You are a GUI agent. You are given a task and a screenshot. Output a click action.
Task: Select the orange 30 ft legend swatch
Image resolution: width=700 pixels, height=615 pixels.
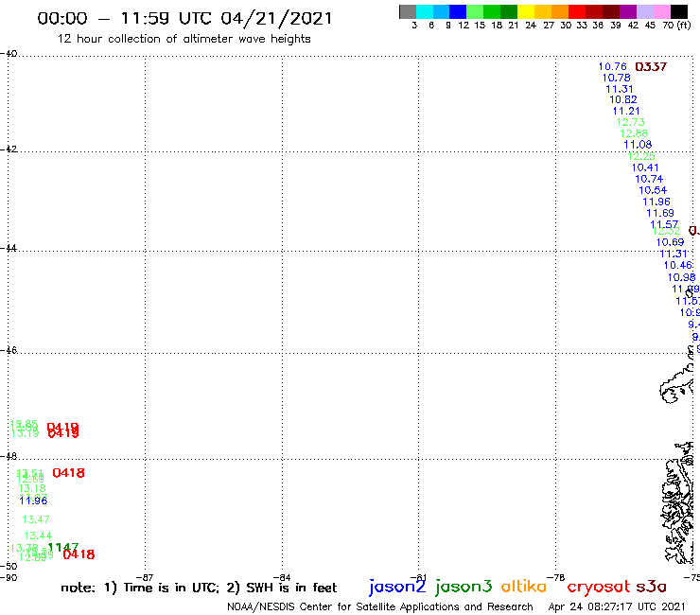[x=560, y=11]
